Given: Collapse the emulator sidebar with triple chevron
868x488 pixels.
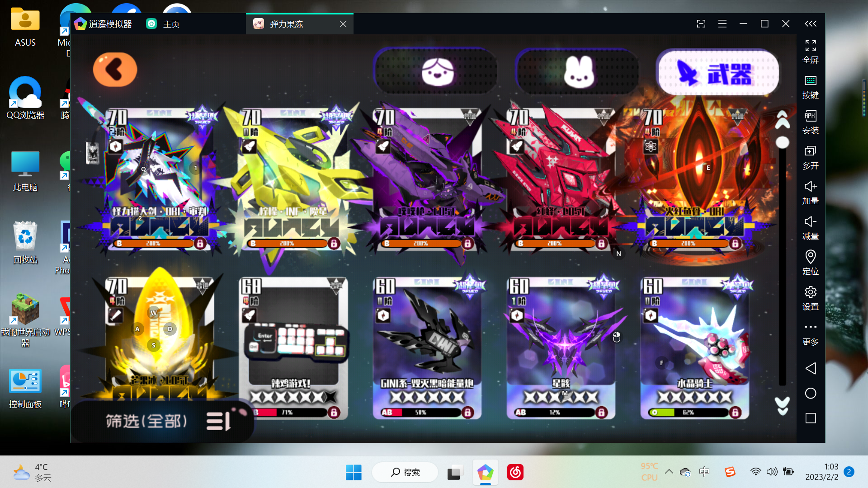Looking at the screenshot, I should point(811,23).
